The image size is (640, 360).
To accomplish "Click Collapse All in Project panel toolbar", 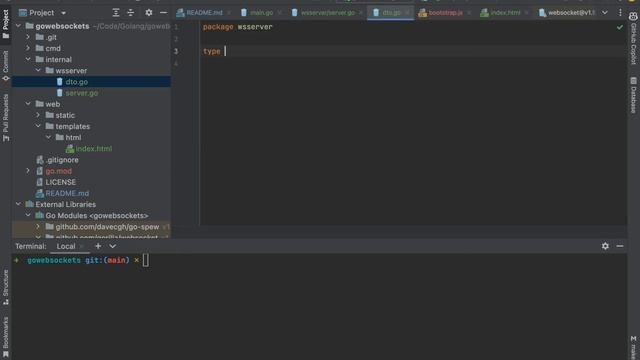I will (x=131, y=13).
